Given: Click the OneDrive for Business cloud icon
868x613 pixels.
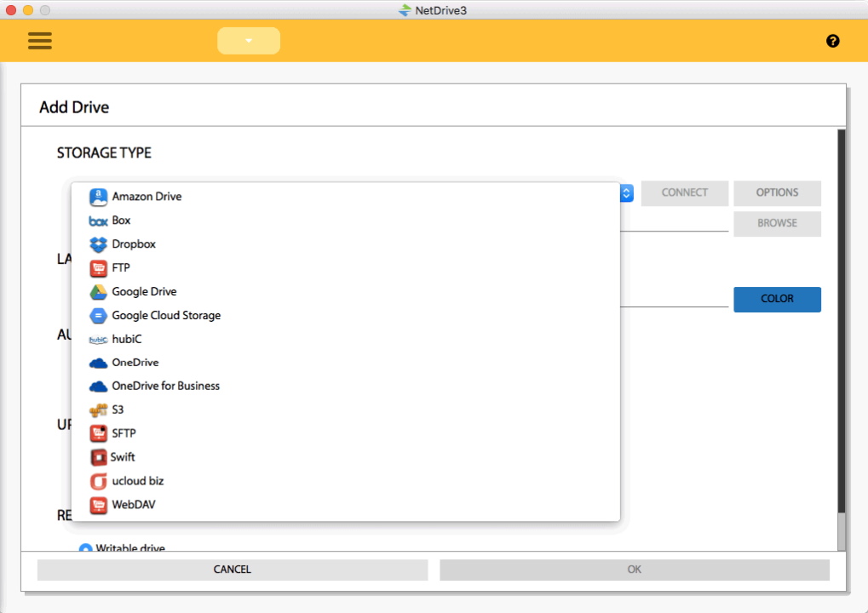Looking at the screenshot, I should pos(98,387).
